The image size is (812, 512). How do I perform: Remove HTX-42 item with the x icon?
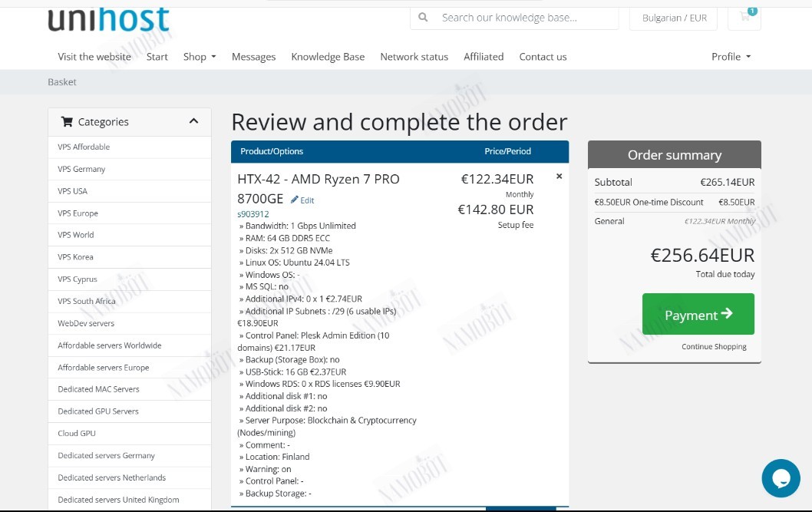click(x=559, y=176)
